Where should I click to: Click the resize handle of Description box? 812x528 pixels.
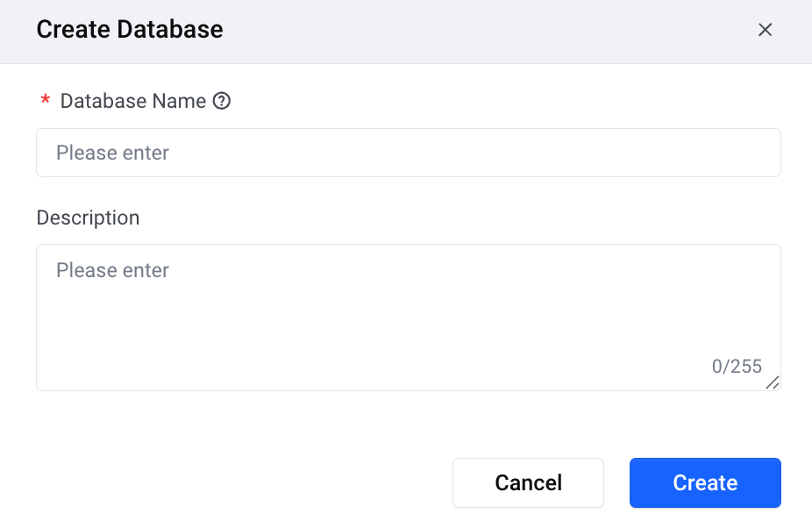[x=772, y=382]
